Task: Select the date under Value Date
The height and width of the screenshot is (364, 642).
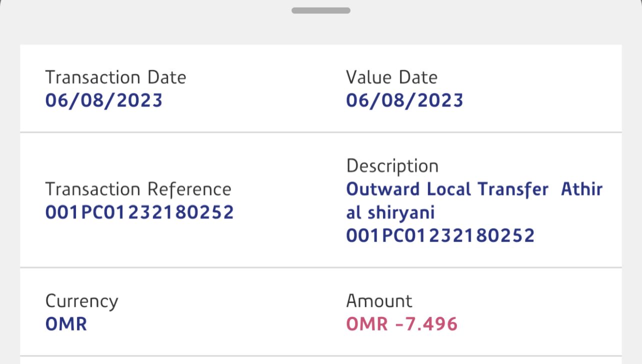Action: 404,100
